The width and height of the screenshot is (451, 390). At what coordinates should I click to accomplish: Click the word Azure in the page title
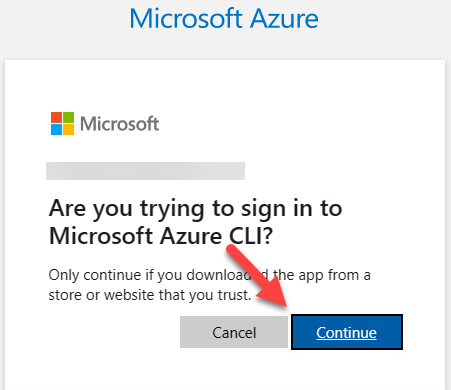pos(284,18)
